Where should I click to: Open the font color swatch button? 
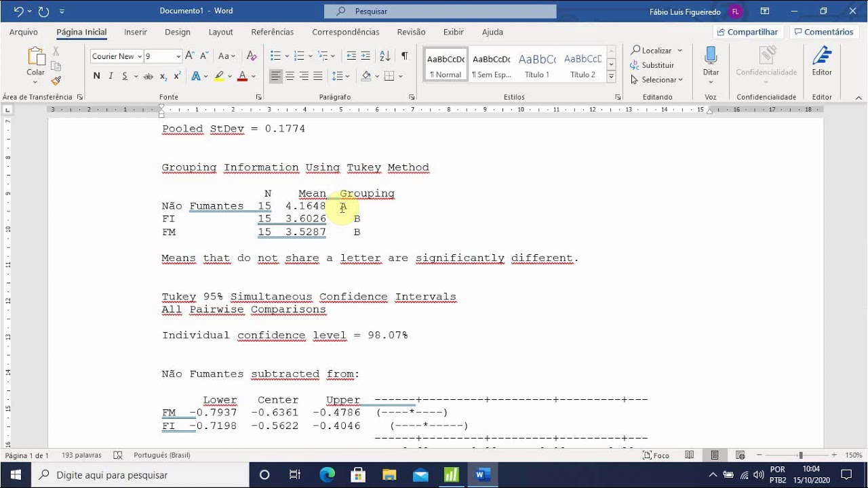click(242, 76)
